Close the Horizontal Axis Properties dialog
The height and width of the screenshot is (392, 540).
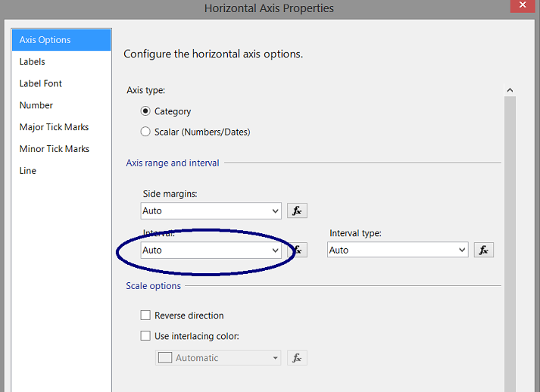523,6
